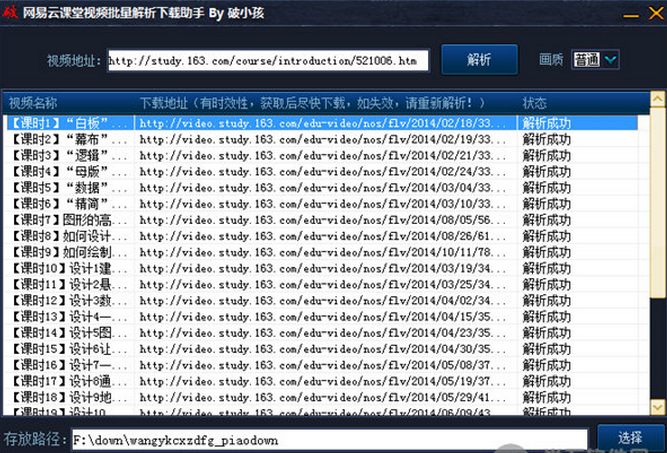The height and width of the screenshot is (453, 667).
Task: Click the list scrollbar up arrow
Action: pos(657,101)
